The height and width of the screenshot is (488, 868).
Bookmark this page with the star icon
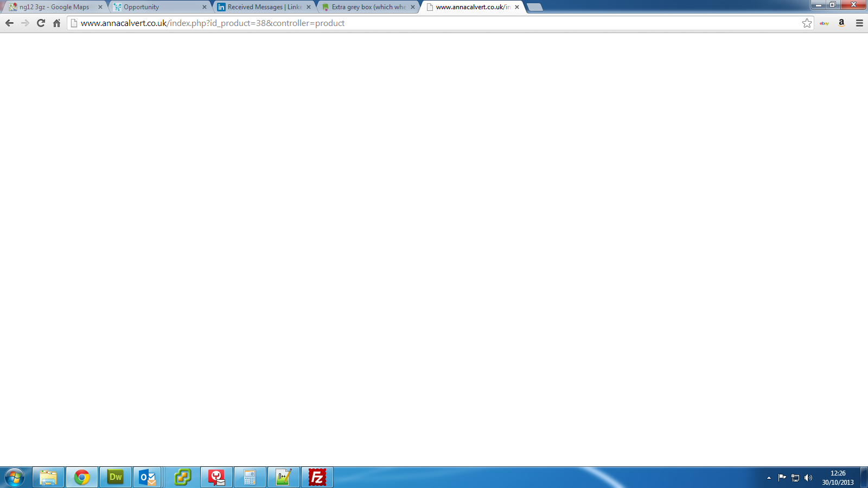pos(807,23)
